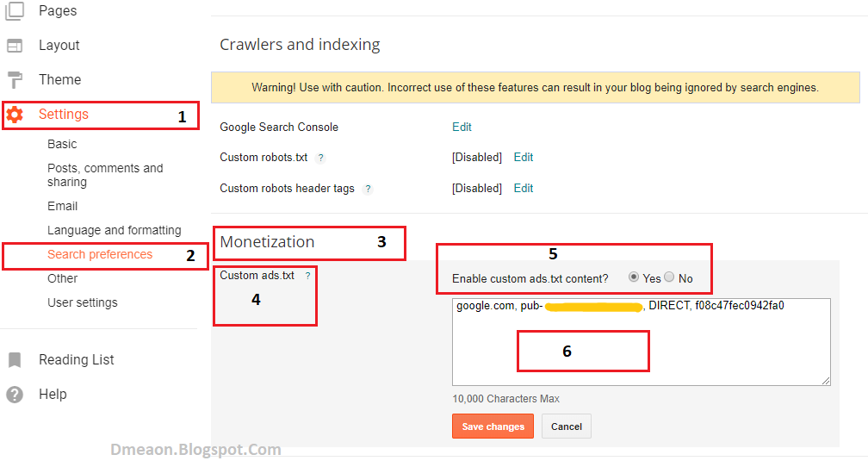Click the orange Settings gear icon
Viewport: 868px width, 467px height.
(15, 115)
